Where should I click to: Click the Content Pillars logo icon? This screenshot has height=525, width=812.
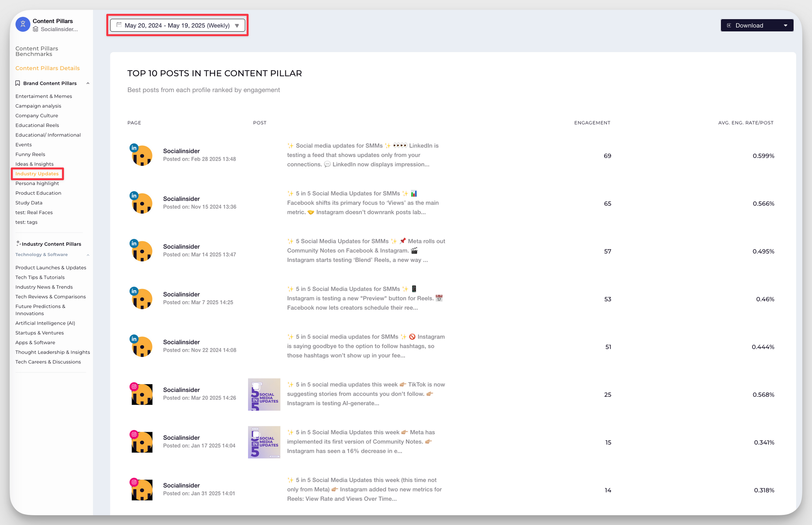coord(23,25)
